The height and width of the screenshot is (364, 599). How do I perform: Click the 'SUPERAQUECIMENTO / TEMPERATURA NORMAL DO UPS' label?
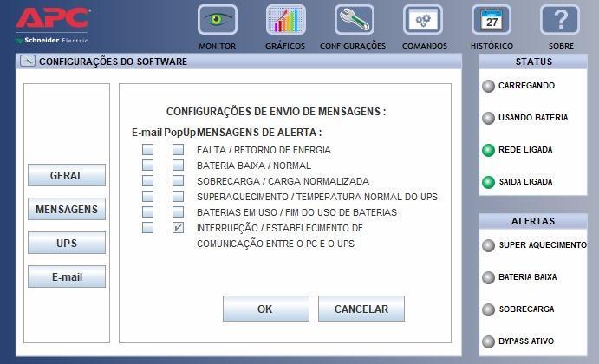[x=317, y=197]
